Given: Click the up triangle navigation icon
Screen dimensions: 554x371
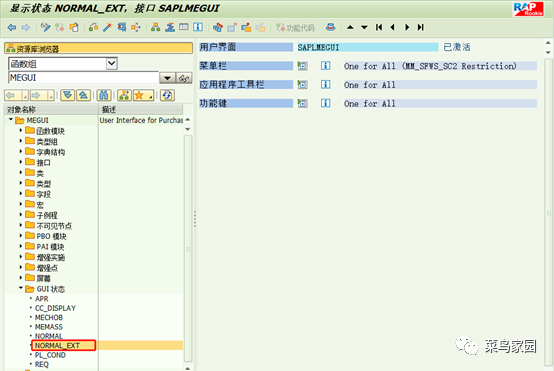Looking at the screenshot, I should (x=350, y=27).
